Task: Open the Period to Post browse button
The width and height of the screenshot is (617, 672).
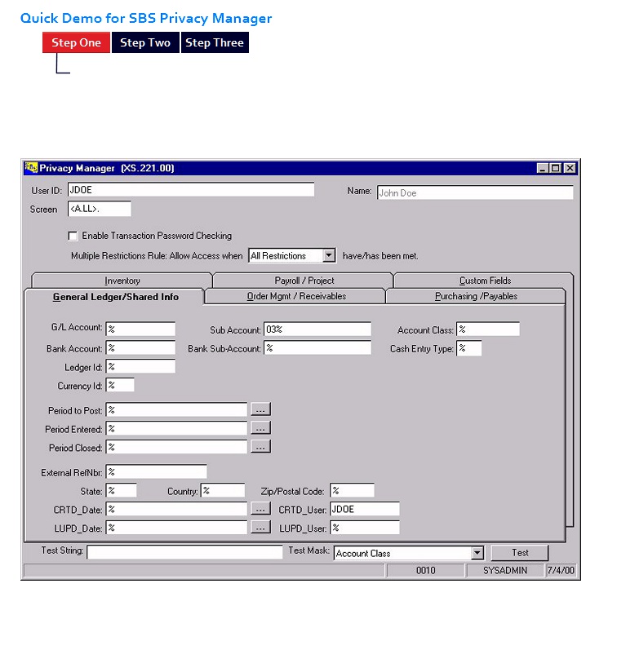Action: [260, 409]
